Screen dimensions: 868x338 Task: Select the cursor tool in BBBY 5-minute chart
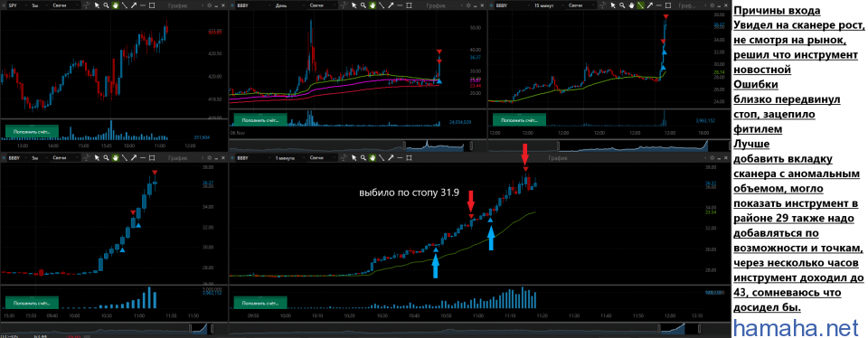tap(97, 158)
